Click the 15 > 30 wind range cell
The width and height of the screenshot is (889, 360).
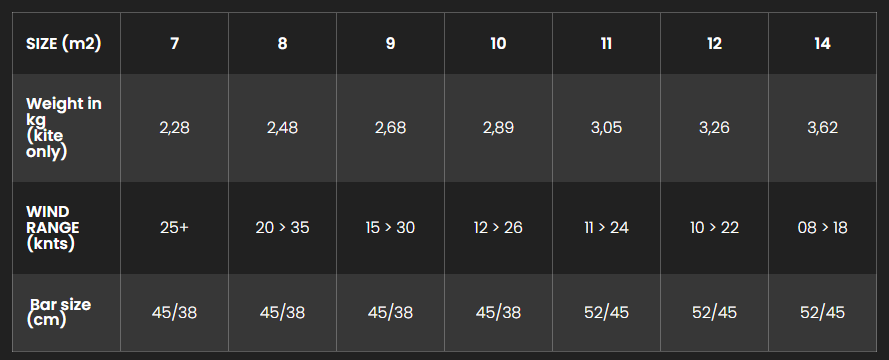tap(390, 228)
